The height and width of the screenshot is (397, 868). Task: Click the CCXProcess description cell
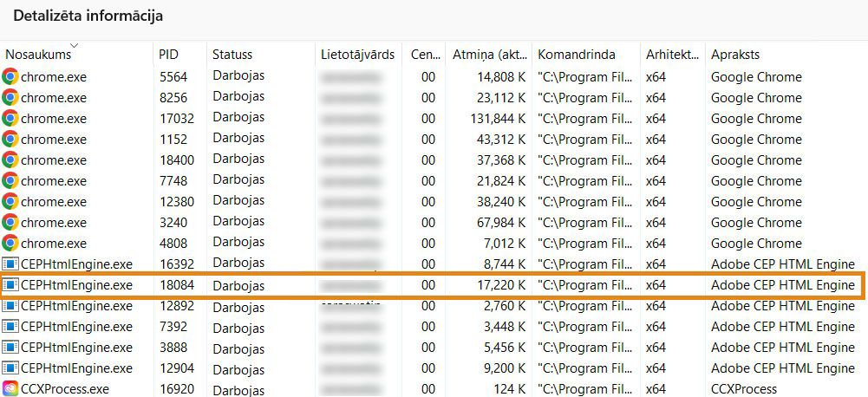(x=744, y=388)
